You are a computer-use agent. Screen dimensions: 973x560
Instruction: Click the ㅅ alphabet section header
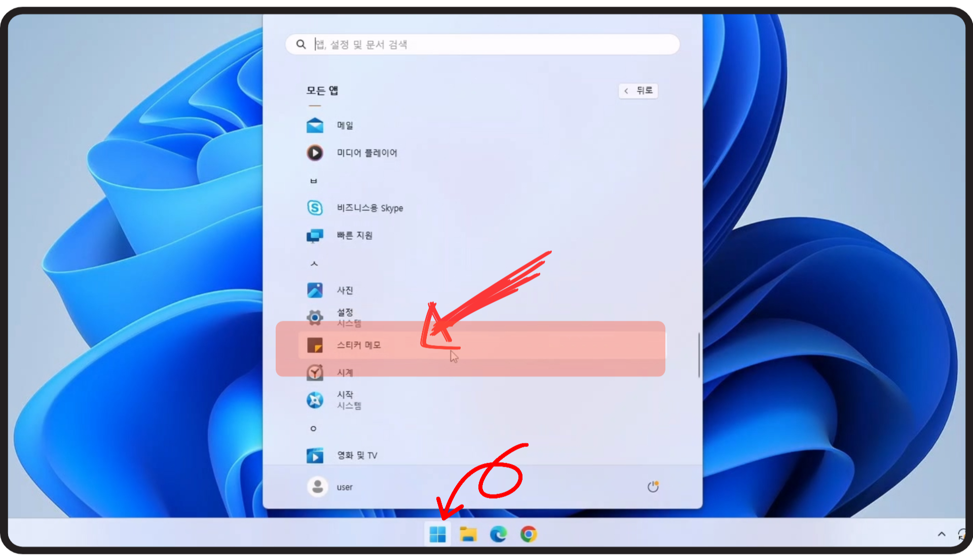(x=314, y=264)
